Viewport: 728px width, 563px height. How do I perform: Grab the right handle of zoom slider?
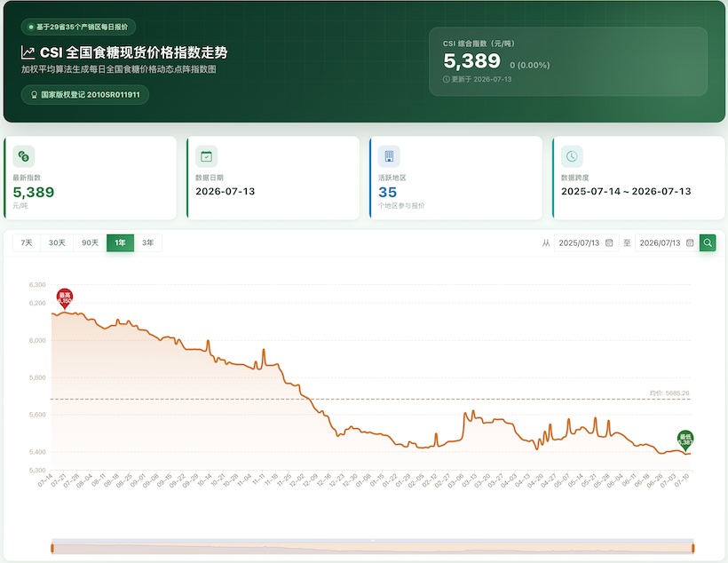(x=692, y=549)
